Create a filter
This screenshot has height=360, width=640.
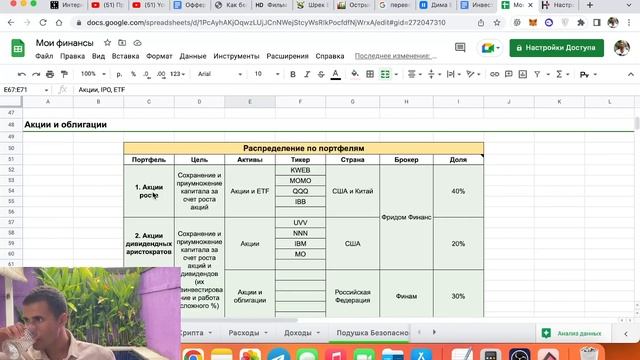(537, 74)
